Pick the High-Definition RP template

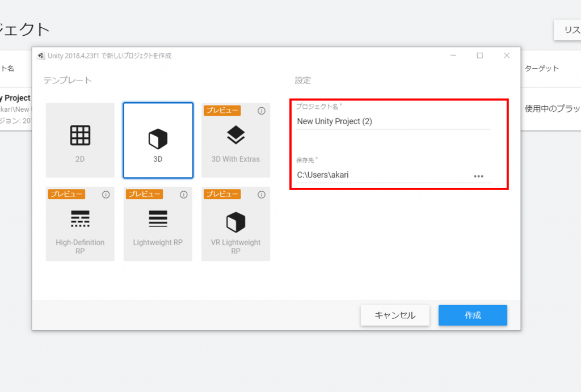(x=80, y=224)
